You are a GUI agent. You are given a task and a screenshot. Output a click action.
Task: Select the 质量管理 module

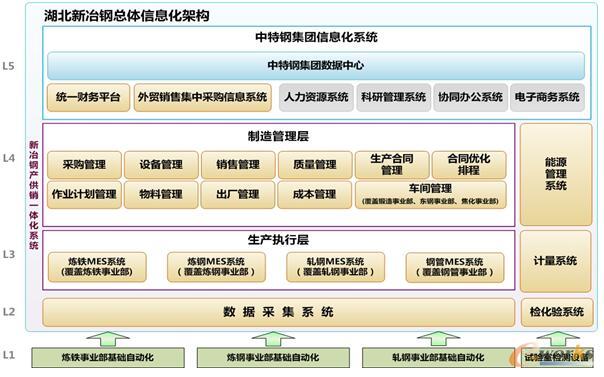tap(315, 165)
